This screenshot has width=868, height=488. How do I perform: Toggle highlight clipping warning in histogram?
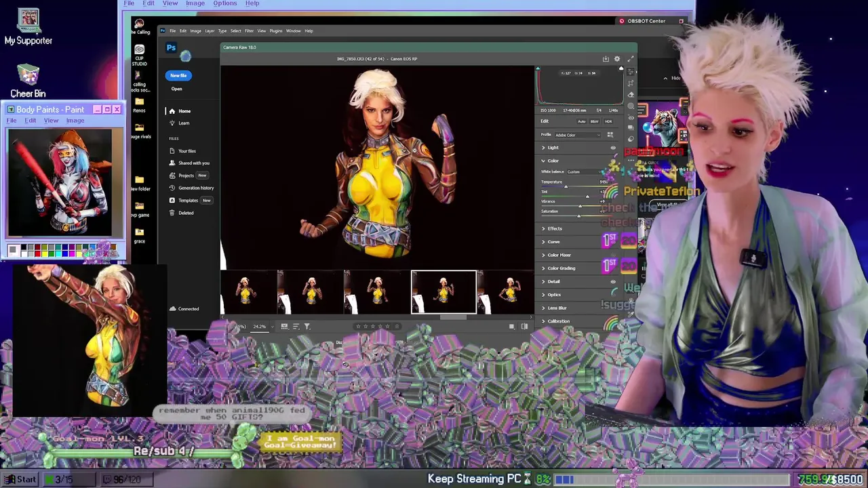(x=620, y=69)
